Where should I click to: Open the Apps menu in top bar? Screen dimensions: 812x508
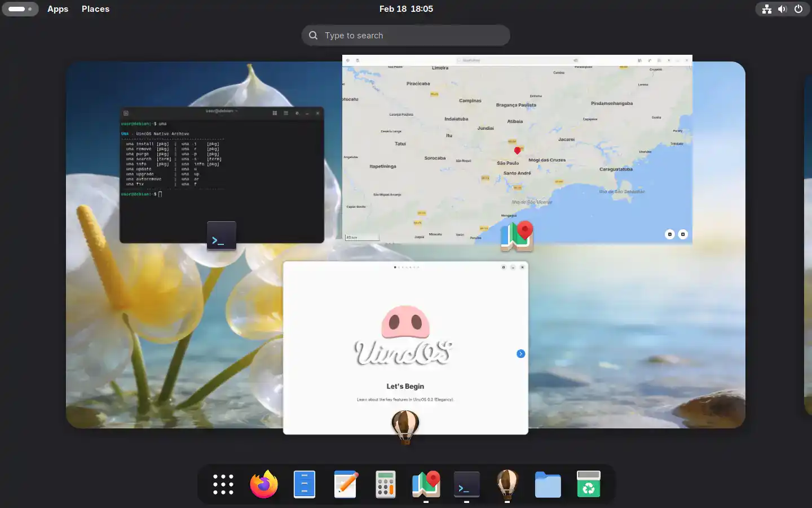58,9
